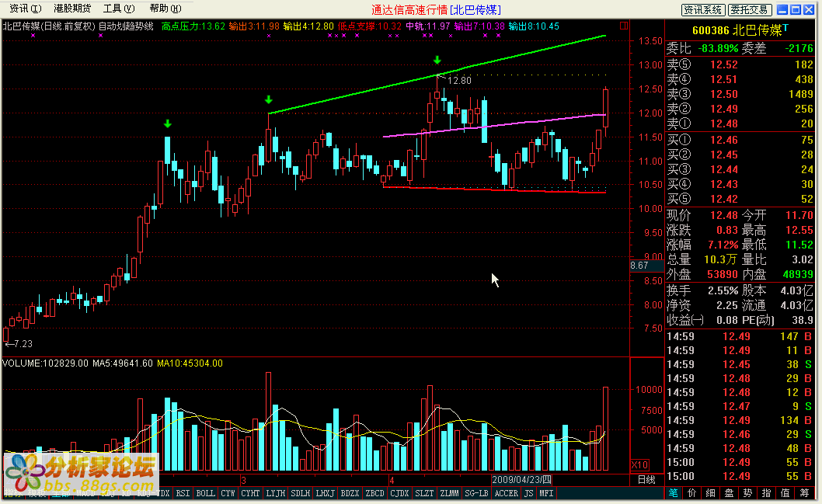The image size is (822, 504).
Task: Open the 港股期货 menu
Action: [x=71, y=9]
